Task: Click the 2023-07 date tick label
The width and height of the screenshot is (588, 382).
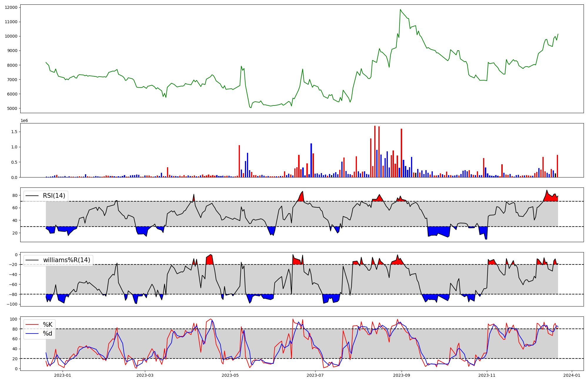Action: coord(315,375)
